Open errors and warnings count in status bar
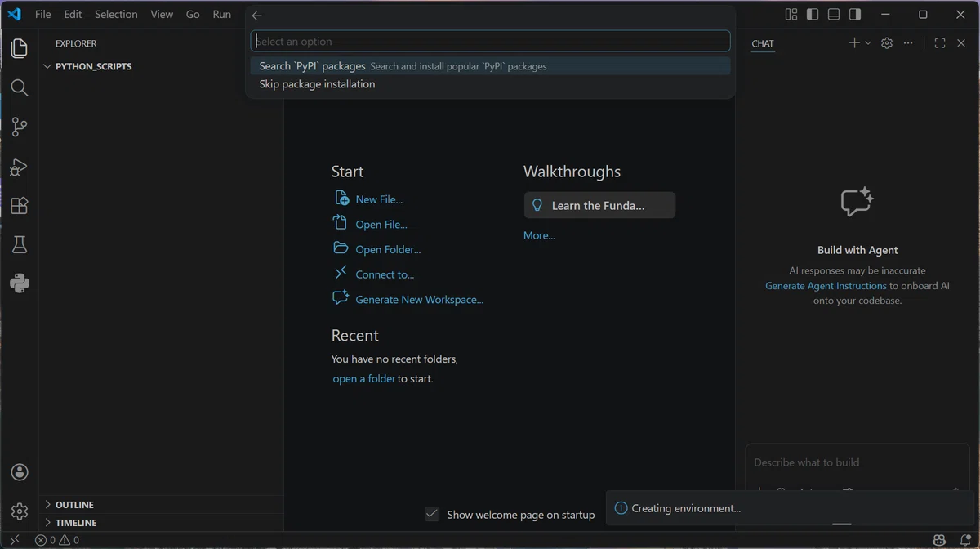 (57, 540)
